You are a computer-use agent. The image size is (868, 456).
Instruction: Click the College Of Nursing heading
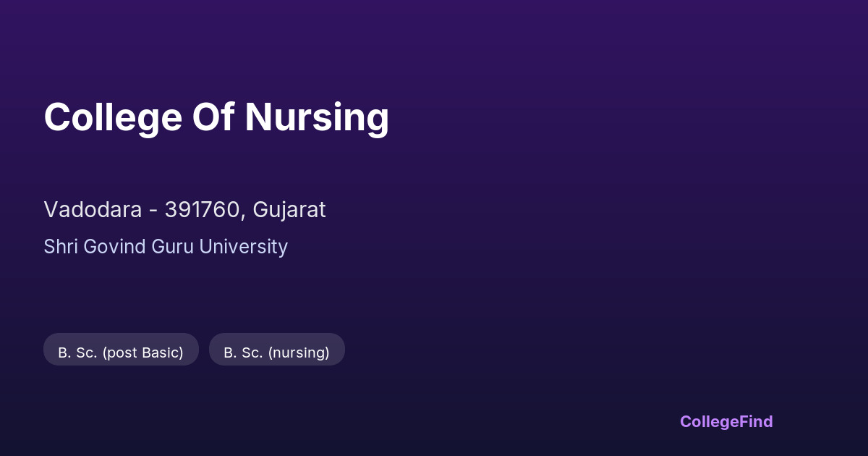[216, 117]
